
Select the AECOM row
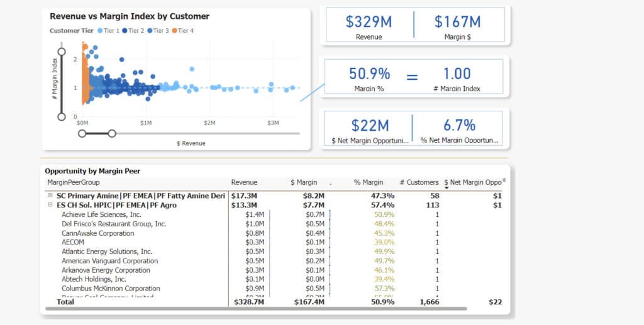[273, 242]
